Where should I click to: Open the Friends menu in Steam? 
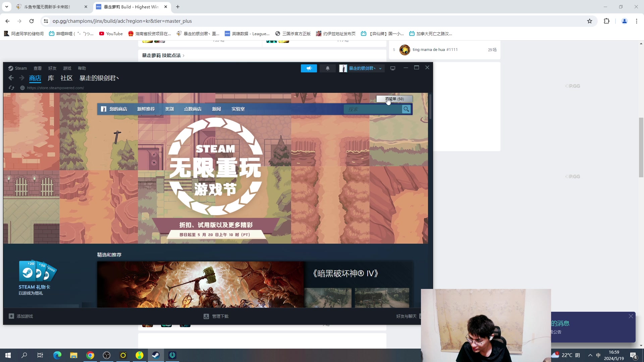pos(52,68)
